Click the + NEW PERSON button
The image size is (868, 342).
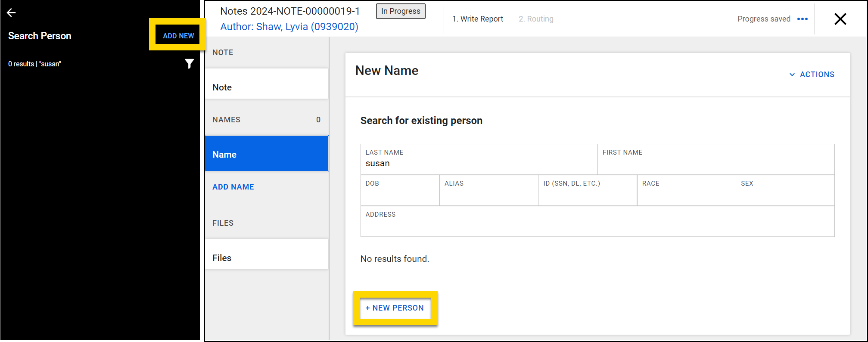point(395,308)
